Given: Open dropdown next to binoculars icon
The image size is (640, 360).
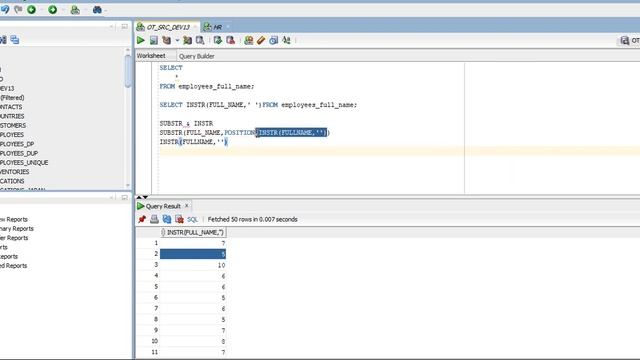Looking at the screenshot, I should click(x=105, y=10).
